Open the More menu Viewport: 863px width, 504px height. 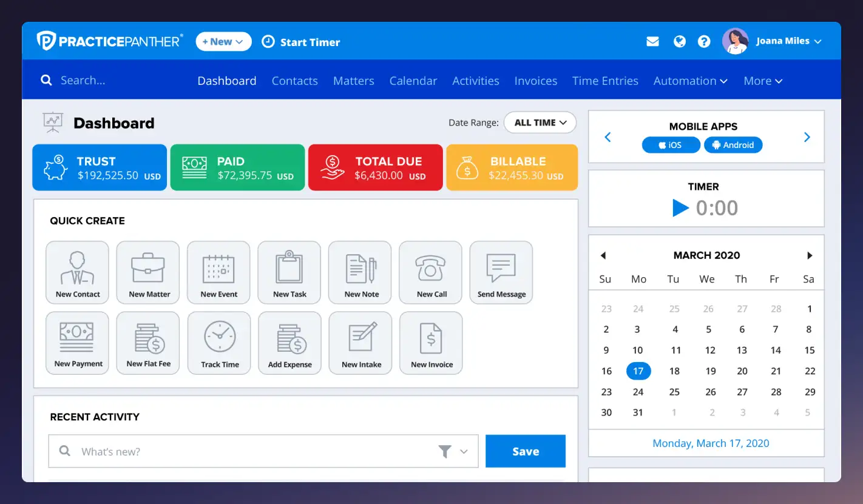(x=762, y=80)
